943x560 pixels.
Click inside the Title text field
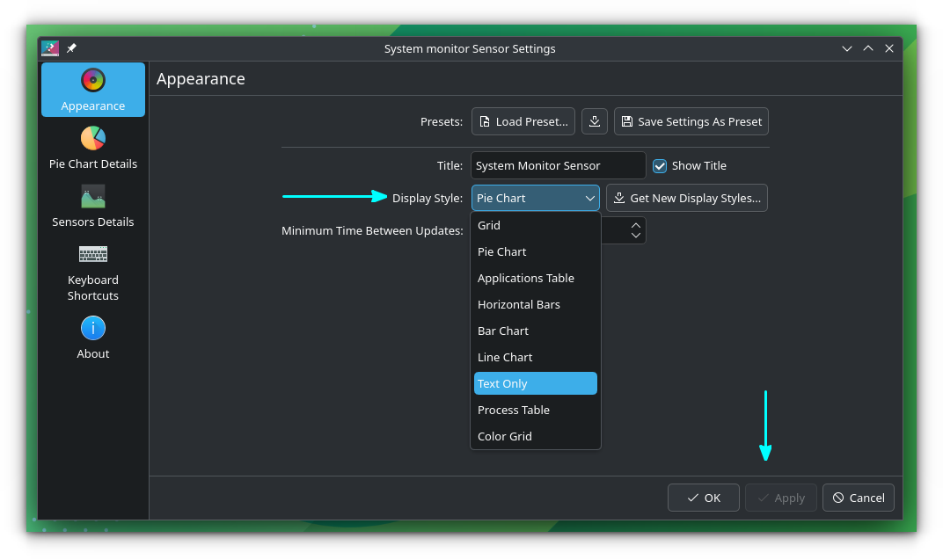pyautogui.click(x=558, y=165)
